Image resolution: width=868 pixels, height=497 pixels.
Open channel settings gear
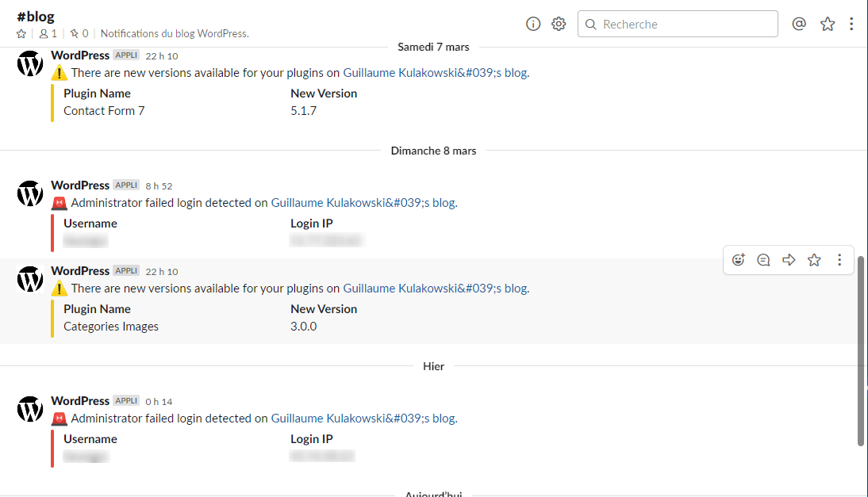559,24
